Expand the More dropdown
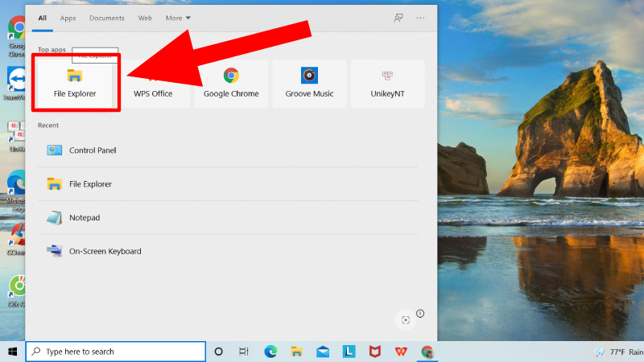644x362 pixels. pos(178,18)
